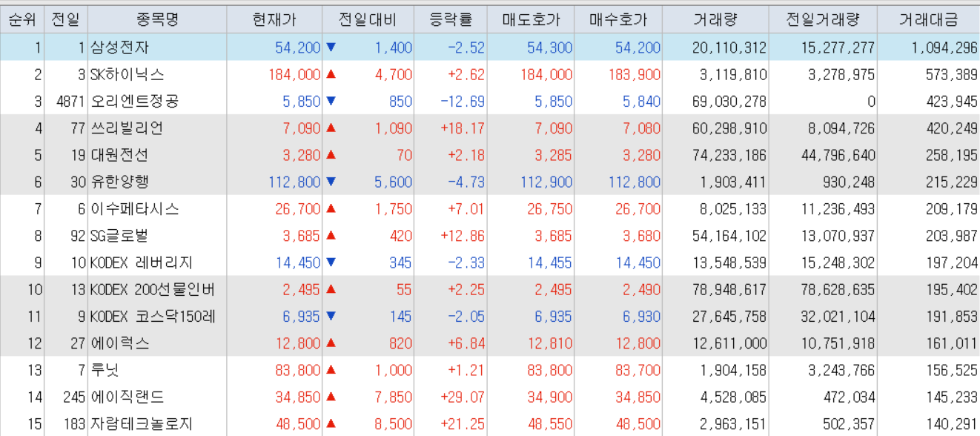Click the +29.07 change rate cell
Image resolution: width=980 pixels, height=436 pixels.
tap(462, 397)
